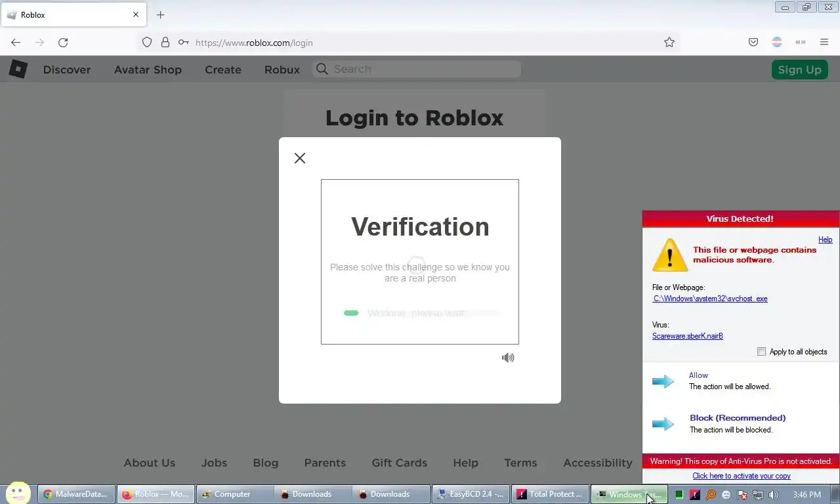Click the Help link in virus popup
Image resolution: width=840 pixels, height=504 pixels.
click(x=825, y=240)
